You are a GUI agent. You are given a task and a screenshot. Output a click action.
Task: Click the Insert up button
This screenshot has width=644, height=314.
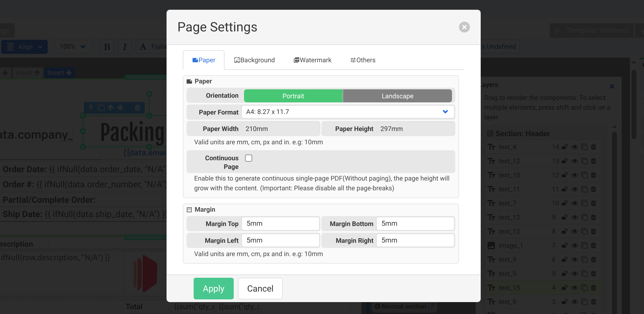pos(28,73)
